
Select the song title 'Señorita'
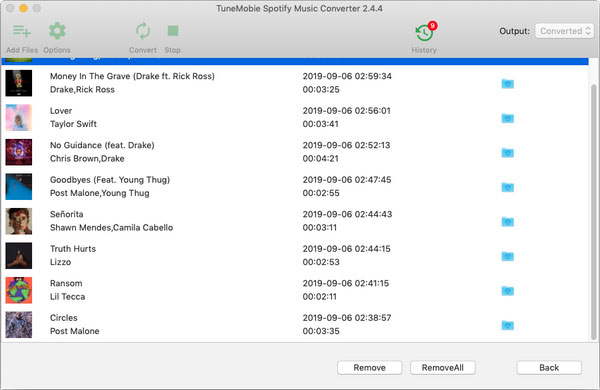[x=67, y=214]
